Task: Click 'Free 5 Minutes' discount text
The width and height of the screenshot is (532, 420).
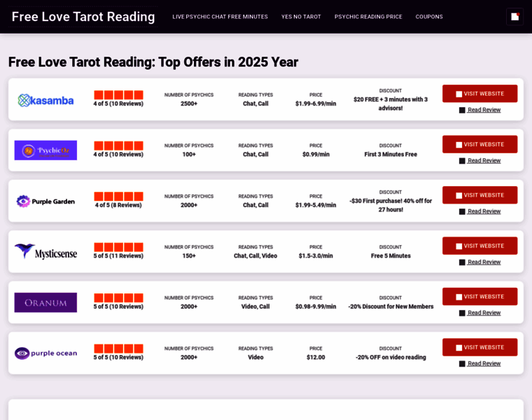Action: tap(391, 255)
